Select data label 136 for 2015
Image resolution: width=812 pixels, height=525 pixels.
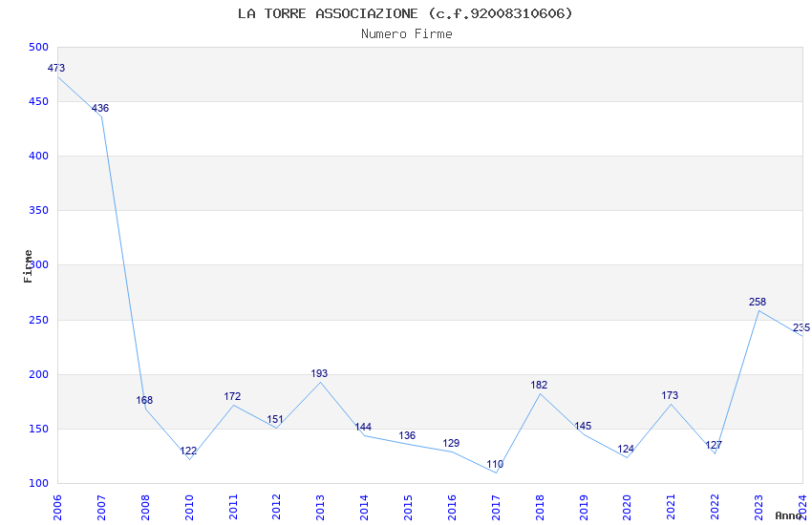pos(407,435)
